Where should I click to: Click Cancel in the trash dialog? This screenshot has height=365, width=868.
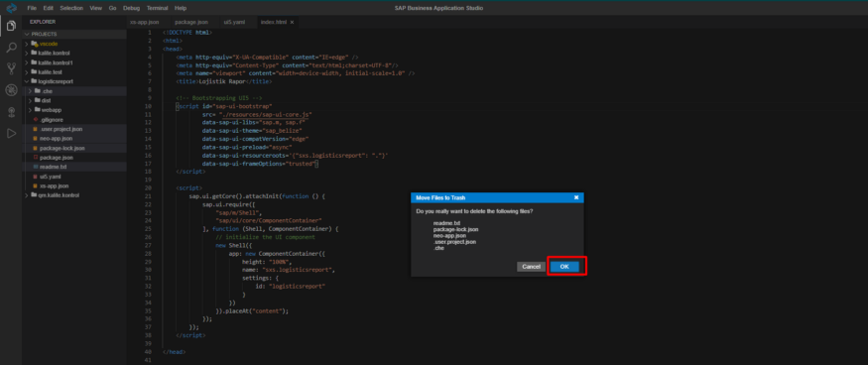point(531,267)
